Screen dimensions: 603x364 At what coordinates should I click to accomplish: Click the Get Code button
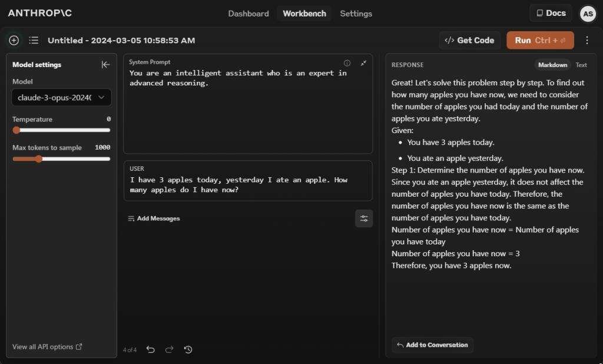click(x=469, y=40)
